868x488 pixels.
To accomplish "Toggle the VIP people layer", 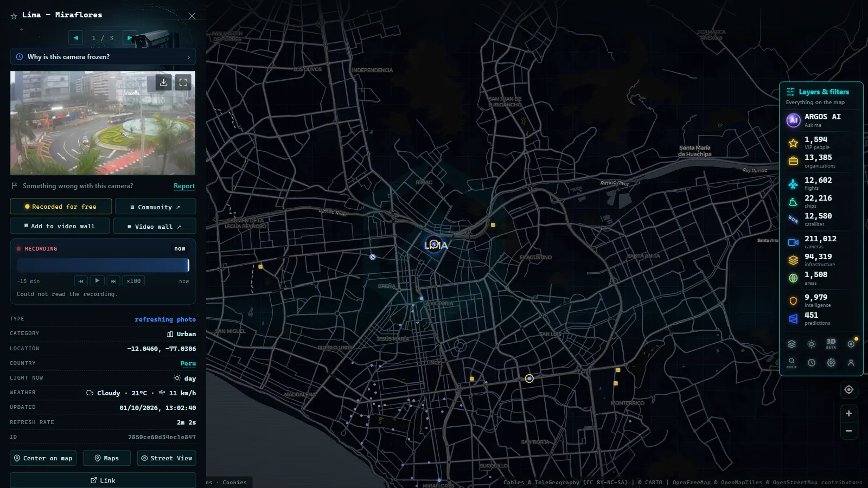I will pyautogui.click(x=821, y=143).
